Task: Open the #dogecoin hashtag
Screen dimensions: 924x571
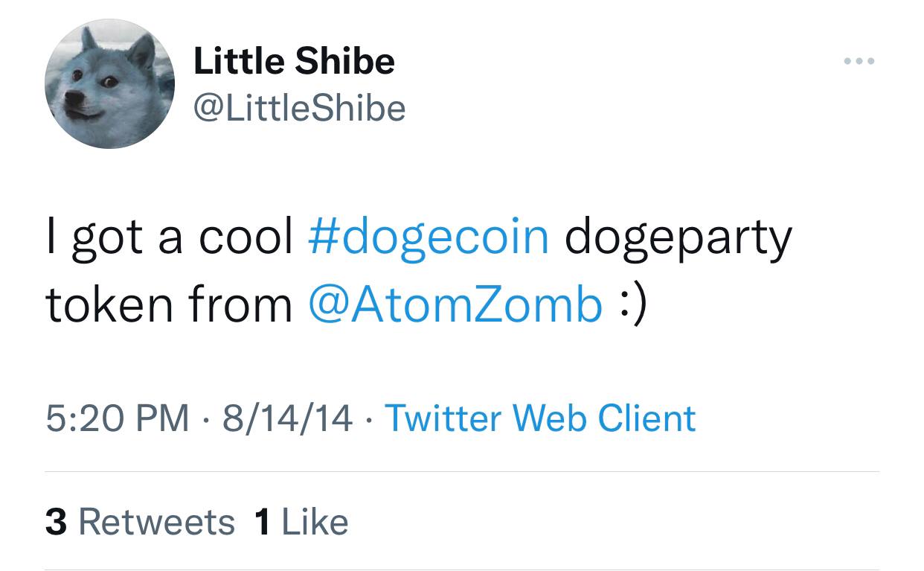Action: coord(428,237)
